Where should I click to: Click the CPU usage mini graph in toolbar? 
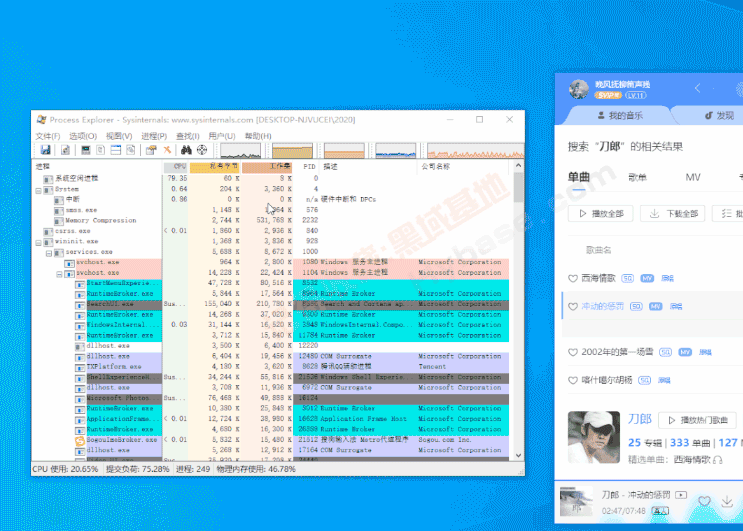(240, 151)
